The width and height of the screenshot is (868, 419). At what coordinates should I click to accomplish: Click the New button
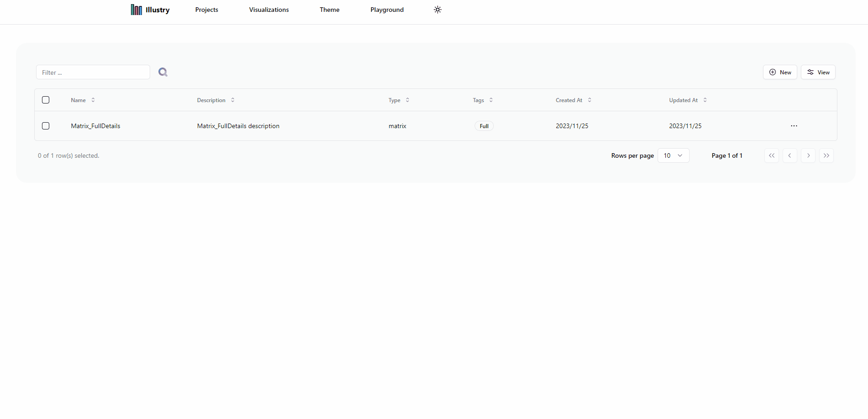(780, 72)
